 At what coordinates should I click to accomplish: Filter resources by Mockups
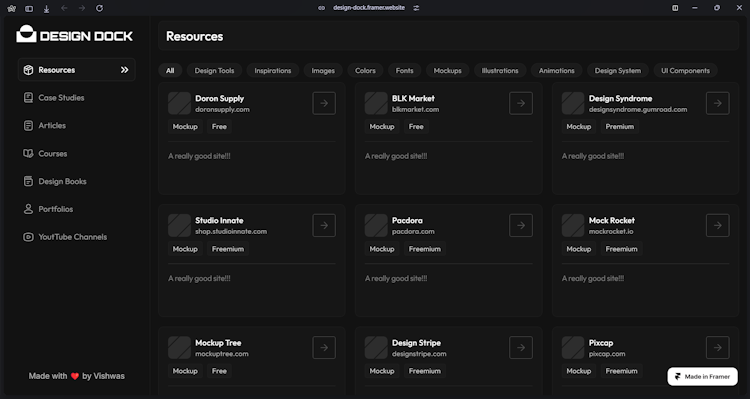(x=447, y=70)
